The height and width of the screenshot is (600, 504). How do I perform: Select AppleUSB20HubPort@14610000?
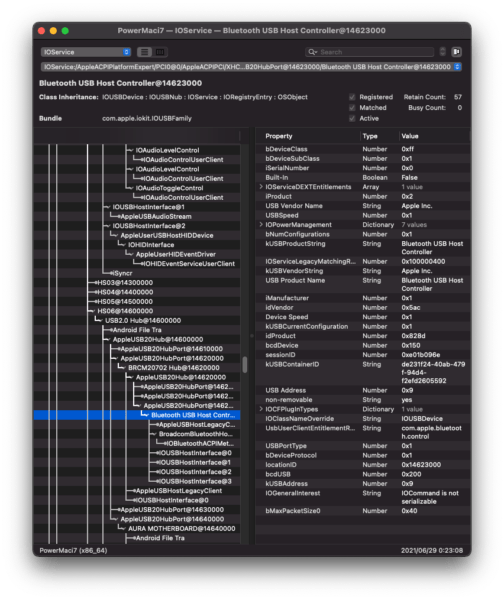click(137, 349)
